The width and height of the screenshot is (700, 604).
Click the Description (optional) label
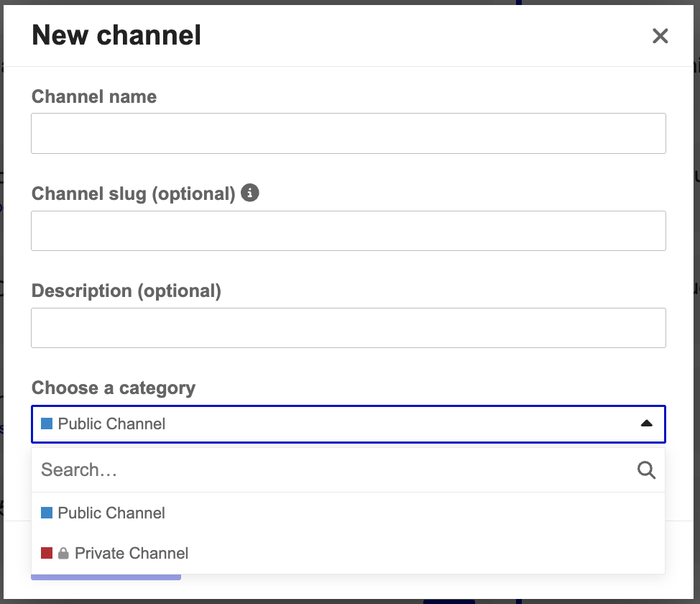[x=126, y=291]
